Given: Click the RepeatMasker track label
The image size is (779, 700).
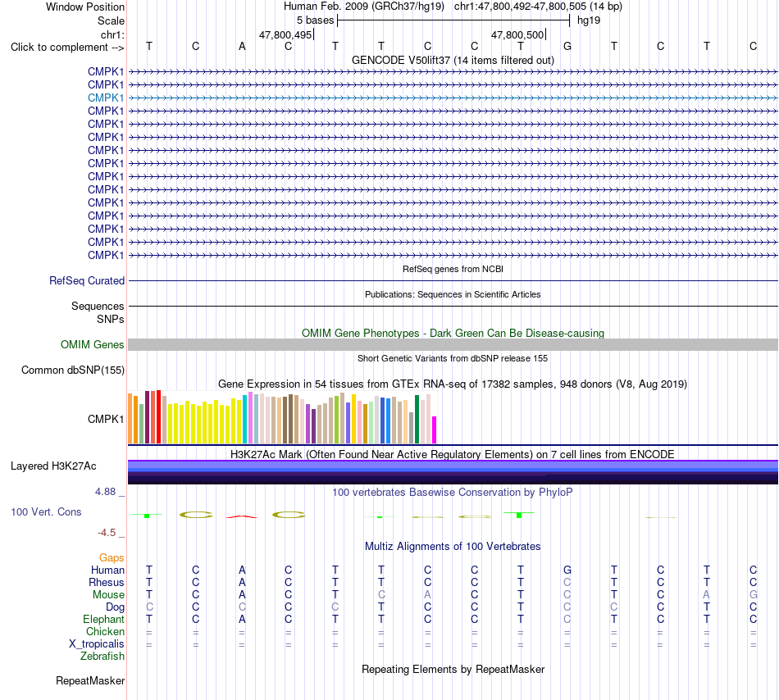Looking at the screenshot, I should coord(90,680).
